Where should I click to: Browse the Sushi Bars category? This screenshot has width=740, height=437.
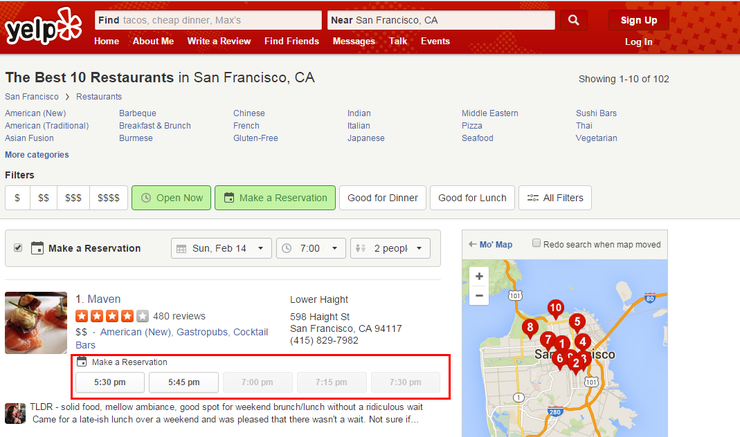[596, 113]
